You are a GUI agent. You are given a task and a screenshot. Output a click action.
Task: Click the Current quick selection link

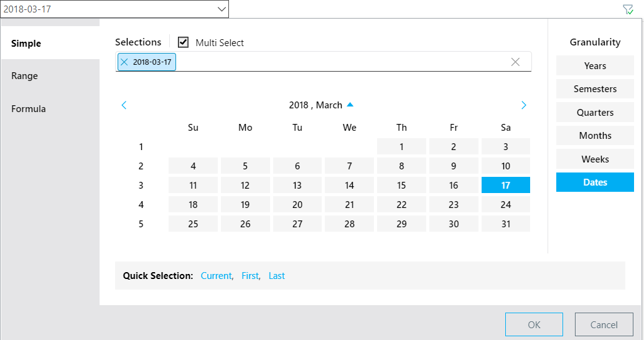click(x=216, y=276)
